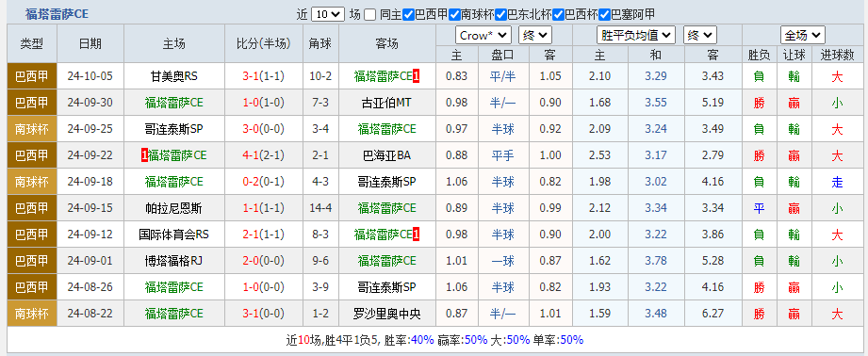
Task: Click the 让球 column header
Action: click(x=794, y=55)
